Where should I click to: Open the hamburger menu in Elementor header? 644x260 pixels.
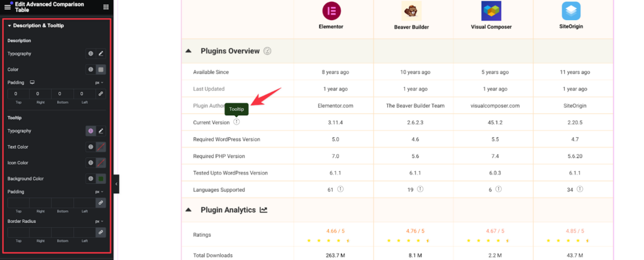point(8,7)
